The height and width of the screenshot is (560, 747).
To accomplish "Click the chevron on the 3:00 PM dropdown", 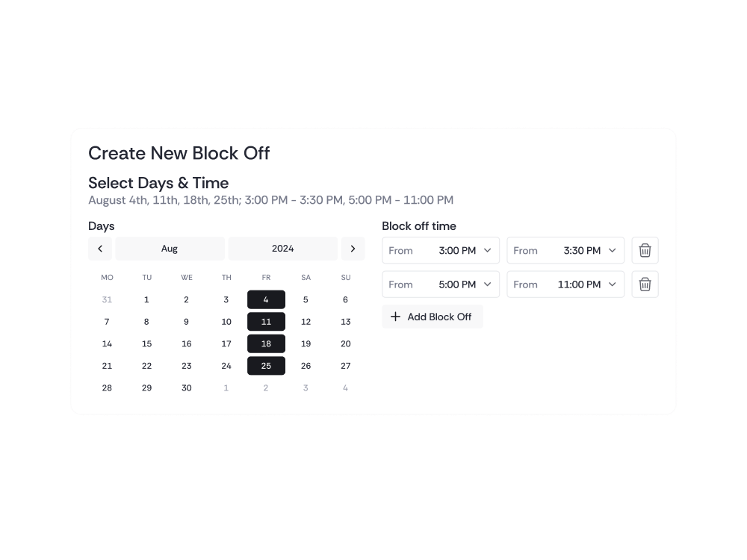I will click(x=489, y=250).
